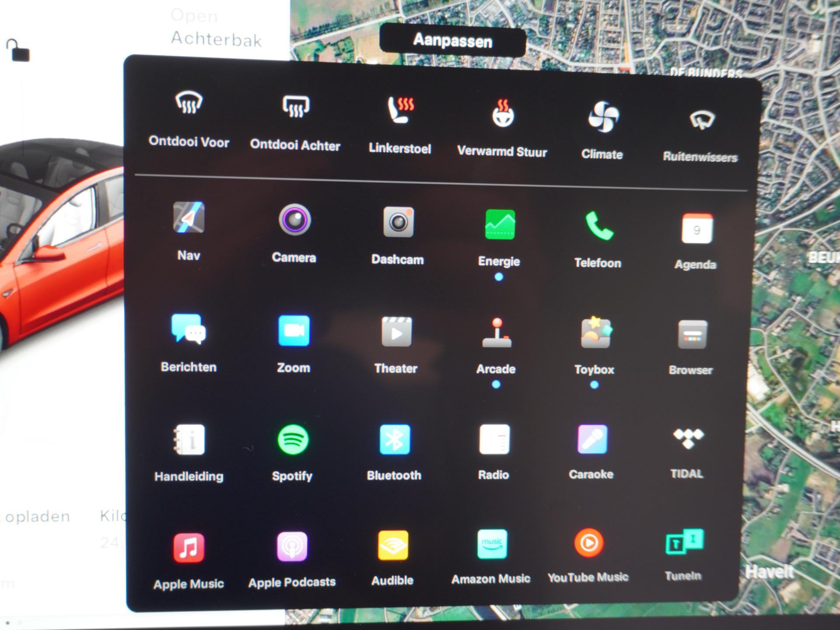
Task: Tap Open Achterbak trunk control
Action: point(216,27)
